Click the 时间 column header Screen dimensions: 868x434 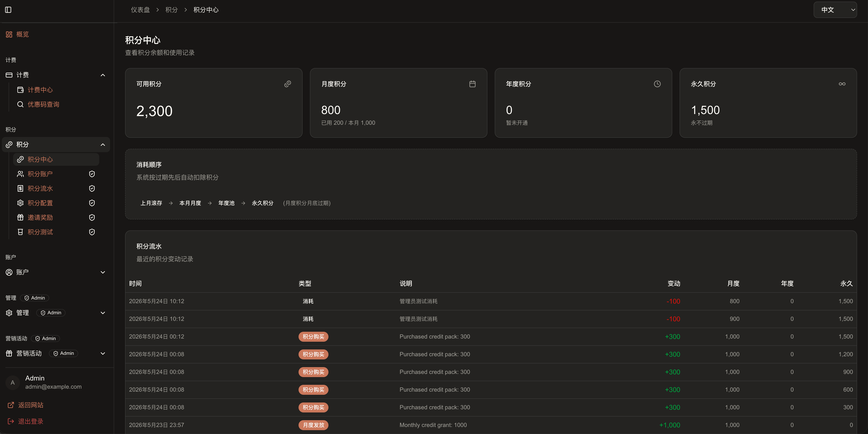pos(135,284)
